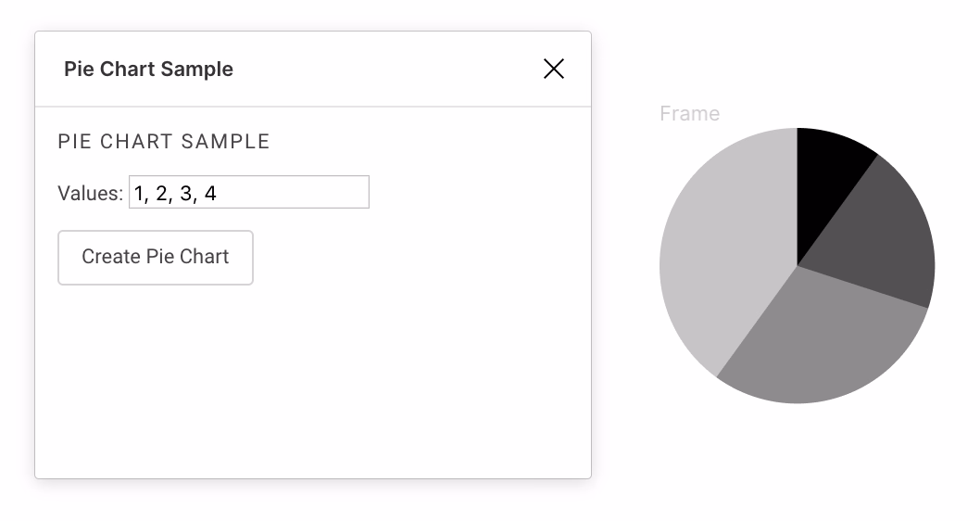Click the bold Pie Chart Sample dialog title
Image resolution: width=980 pixels, height=521 pixels.
(148, 70)
